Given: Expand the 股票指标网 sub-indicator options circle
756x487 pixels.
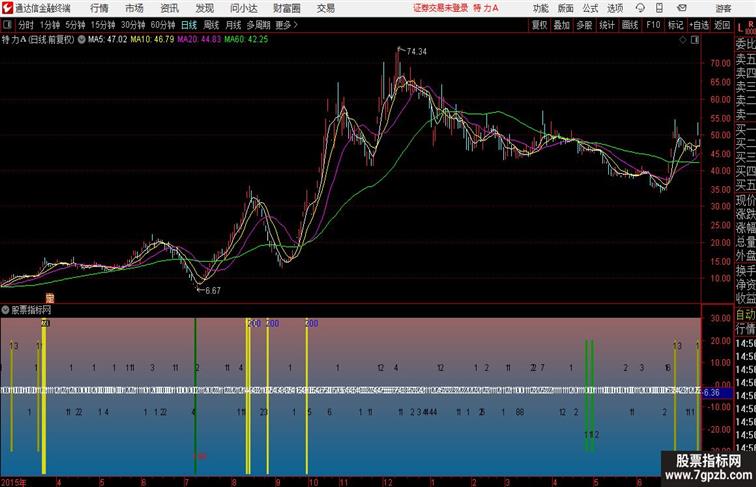Looking at the screenshot, I should 5,310.
